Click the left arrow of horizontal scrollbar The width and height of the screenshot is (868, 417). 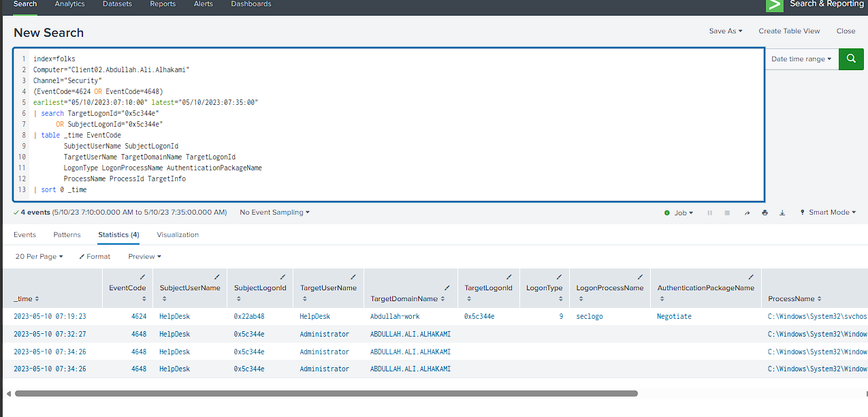(8, 393)
